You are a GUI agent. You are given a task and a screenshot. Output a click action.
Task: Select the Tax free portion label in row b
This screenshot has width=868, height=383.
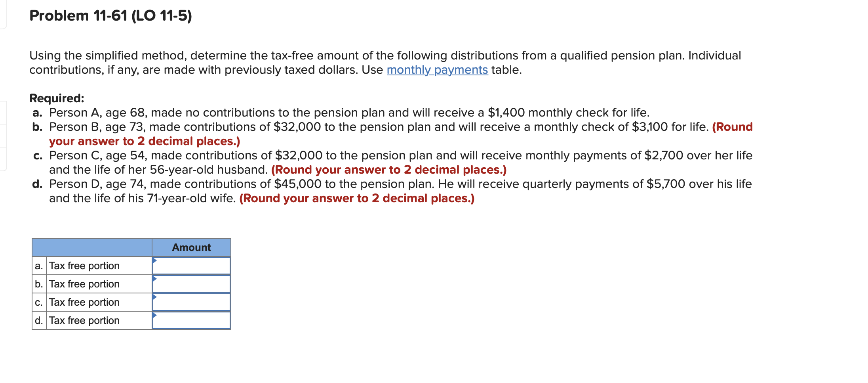pyautogui.click(x=84, y=284)
